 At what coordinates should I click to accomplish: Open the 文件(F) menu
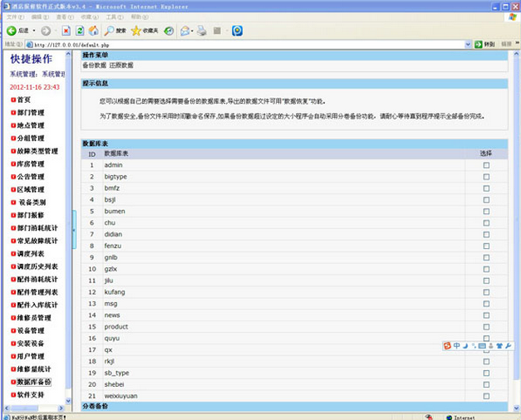pos(15,17)
